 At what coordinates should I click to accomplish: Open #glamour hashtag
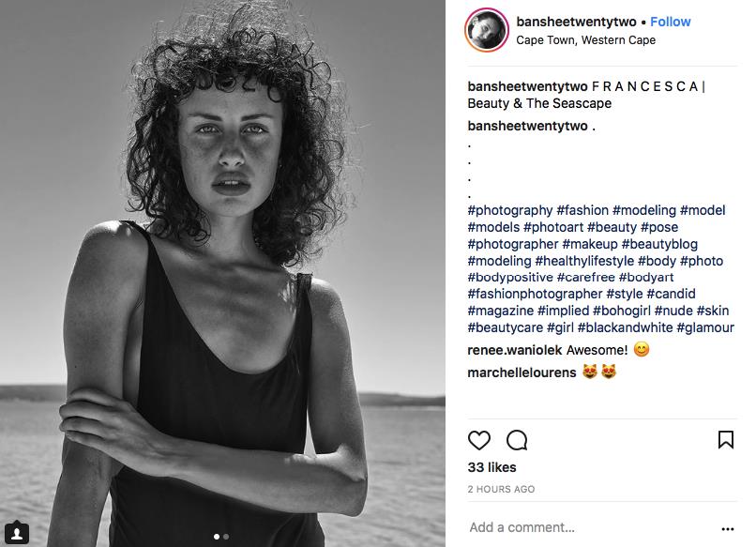tap(702, 327)
